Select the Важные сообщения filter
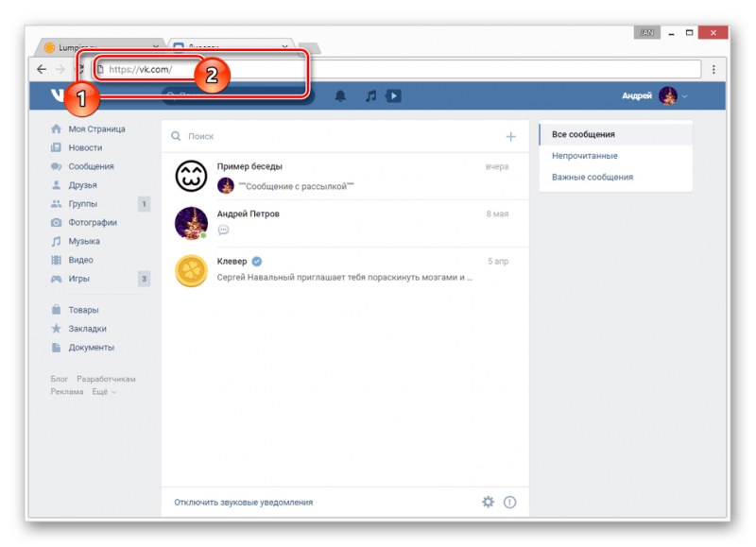The image size is (756, 547). (616, 177)
